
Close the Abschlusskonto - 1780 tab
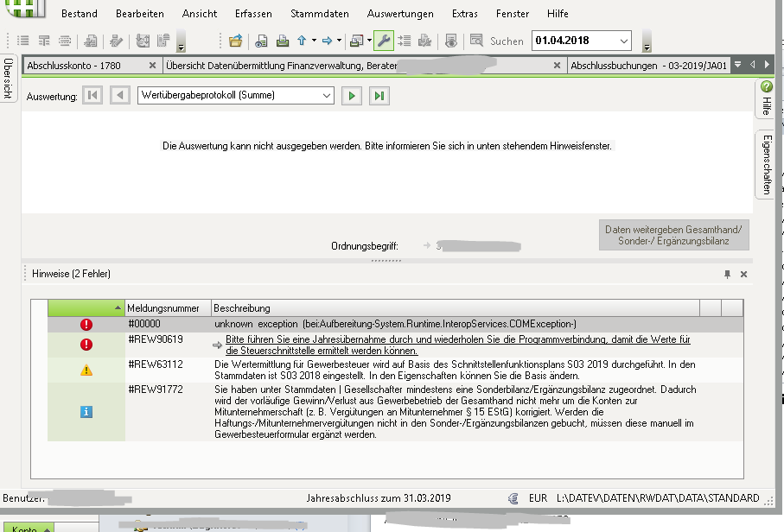pyautogui.click(x=152, y=65)
